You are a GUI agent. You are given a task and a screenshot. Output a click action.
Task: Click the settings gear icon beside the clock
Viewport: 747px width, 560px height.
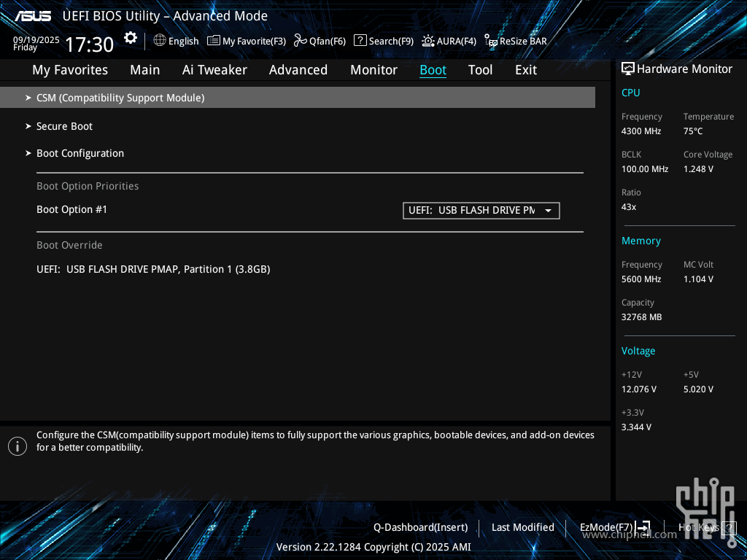click(131, 38)
